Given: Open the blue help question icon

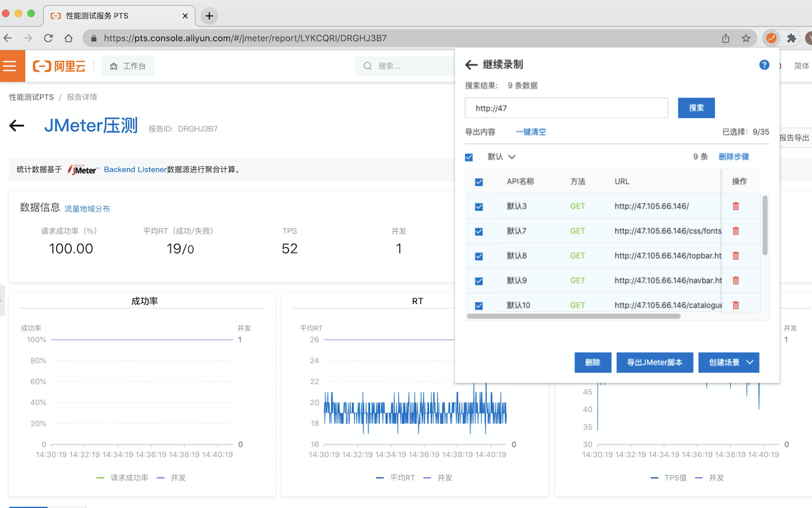Looking at the screenshot, I should click(764, 65).
